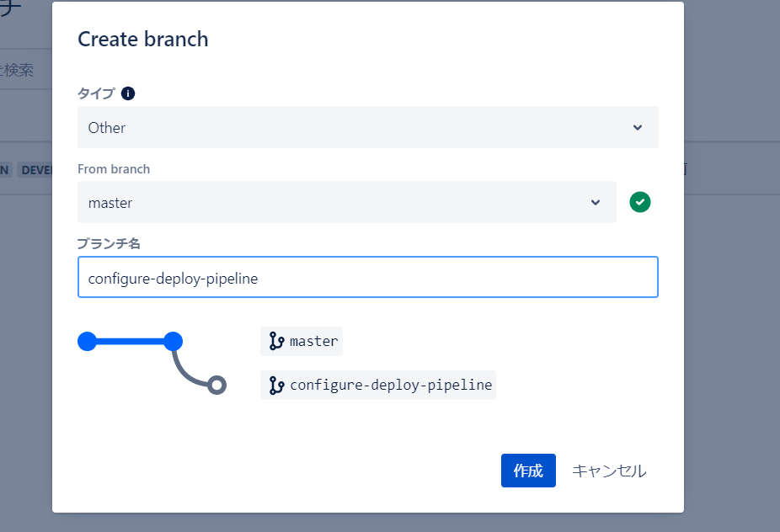
Task: Click the タイプ field label
Action: pos(97,93)
